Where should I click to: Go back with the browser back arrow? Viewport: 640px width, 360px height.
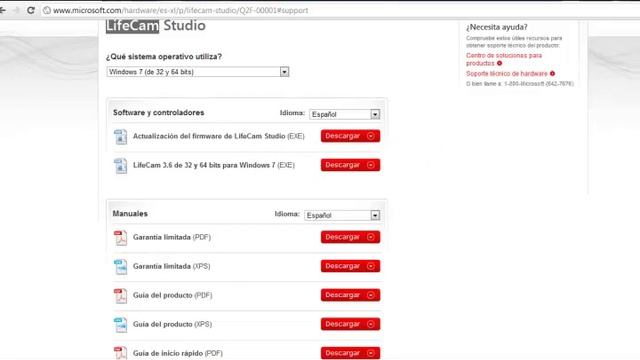pos(2,10)
